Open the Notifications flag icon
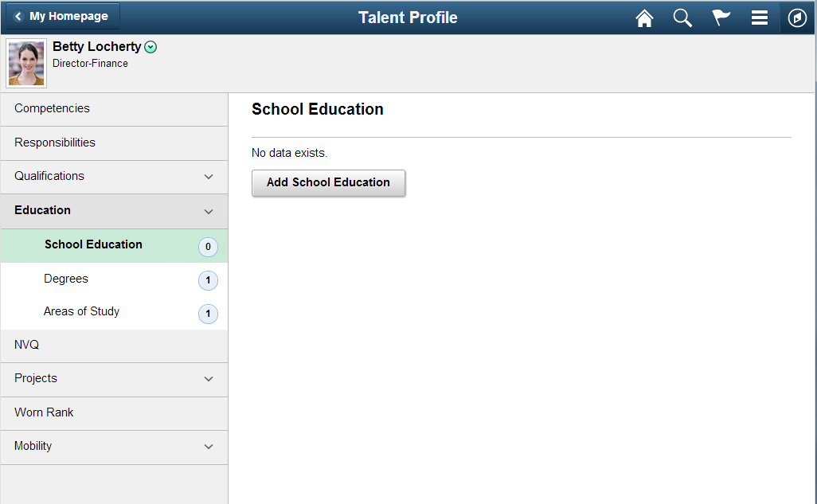Screen dimensions: 817x504 point(721,18)
